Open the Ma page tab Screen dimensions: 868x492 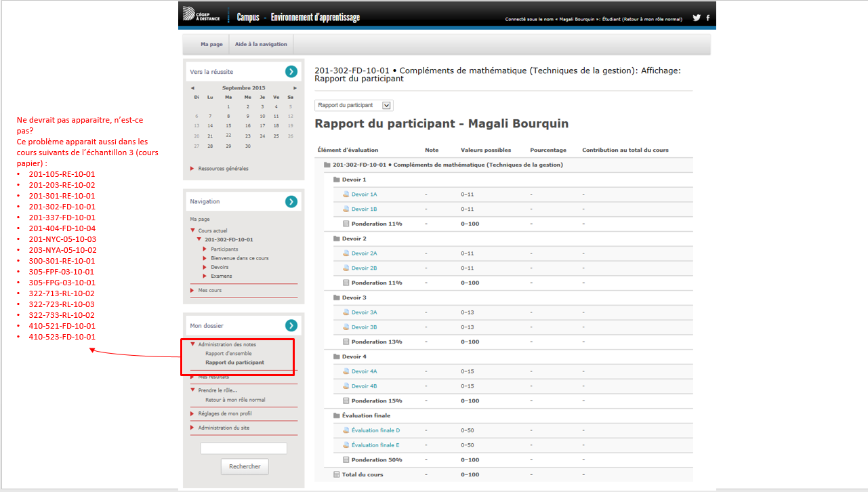point(211,44)
